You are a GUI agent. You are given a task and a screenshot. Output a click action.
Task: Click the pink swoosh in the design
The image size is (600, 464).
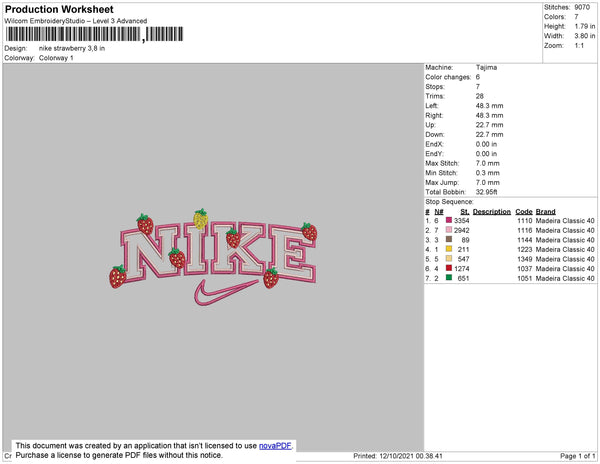[x=226, y=293]
